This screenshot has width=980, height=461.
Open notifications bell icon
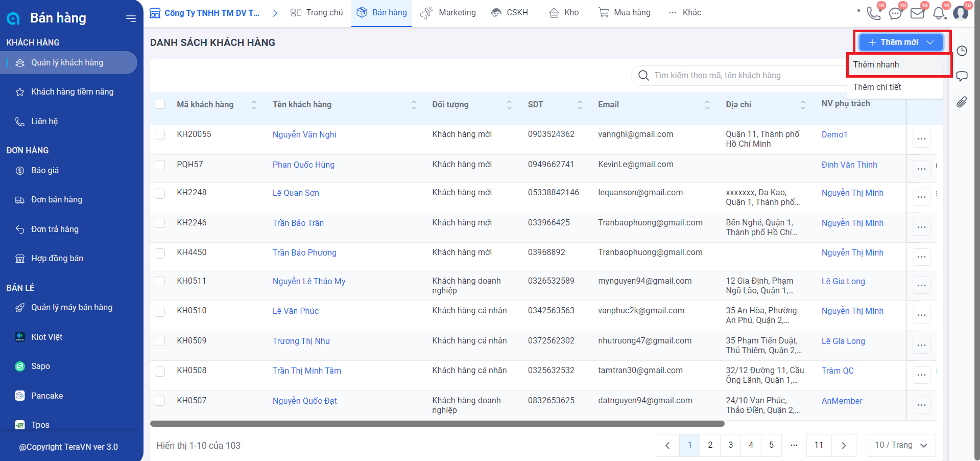click(939, 13)
